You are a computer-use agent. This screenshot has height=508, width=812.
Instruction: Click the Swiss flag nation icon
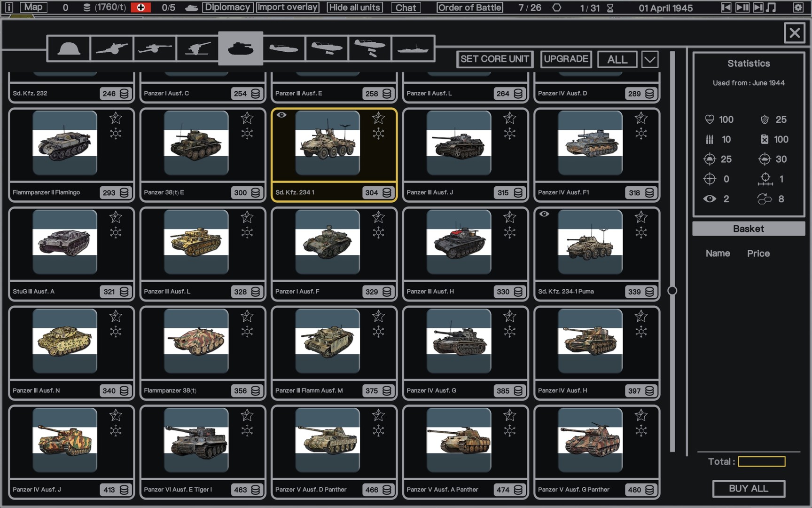tap(141, 8)
